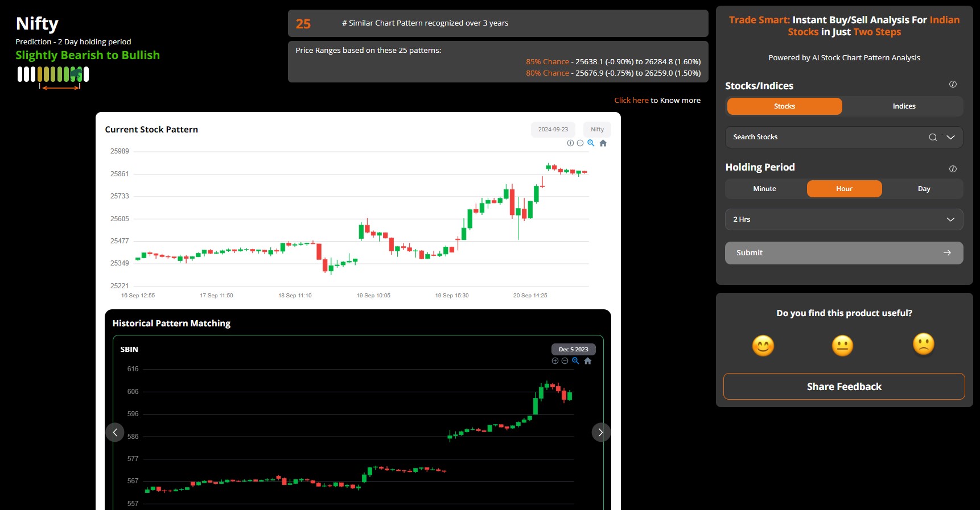980x510 pixels.
Task: Open info icon beside Stocks/Indices
Action: coord(953,84)
